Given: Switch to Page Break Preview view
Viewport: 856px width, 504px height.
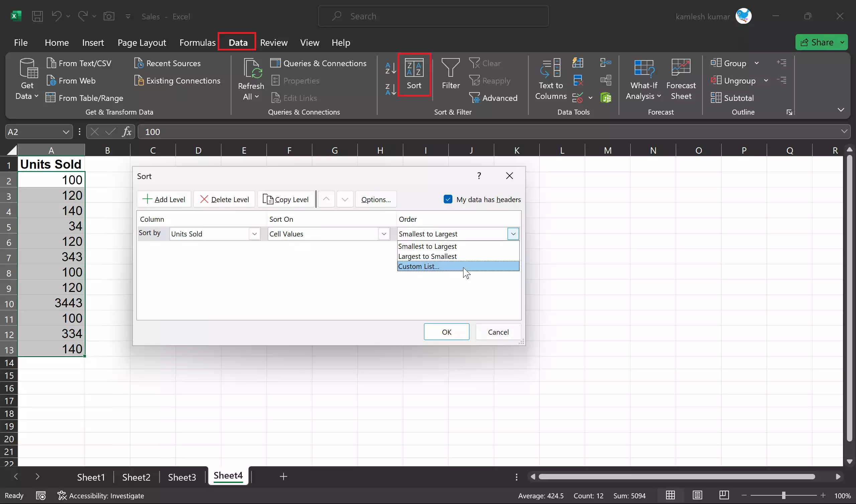Looking at the screenshot, I should 724,495.
